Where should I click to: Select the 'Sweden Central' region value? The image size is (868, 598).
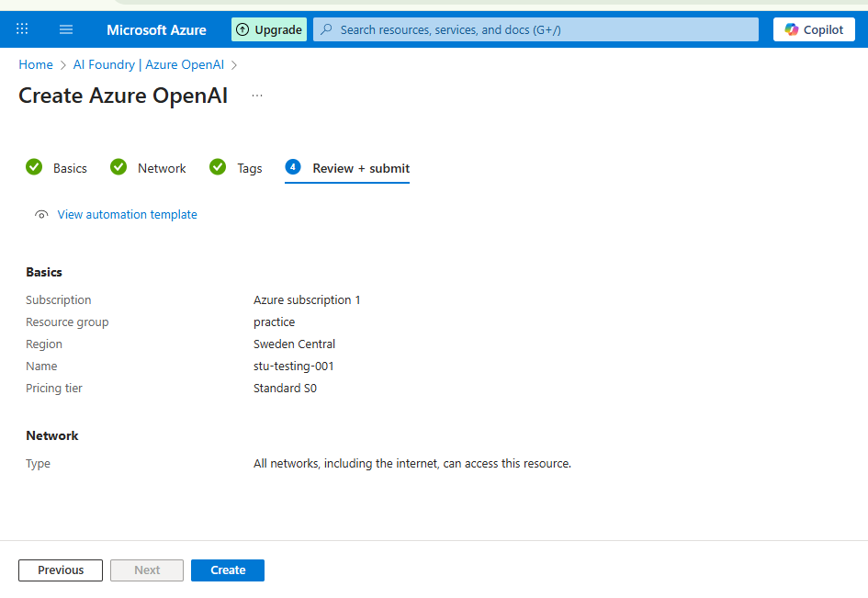[294, 344]
